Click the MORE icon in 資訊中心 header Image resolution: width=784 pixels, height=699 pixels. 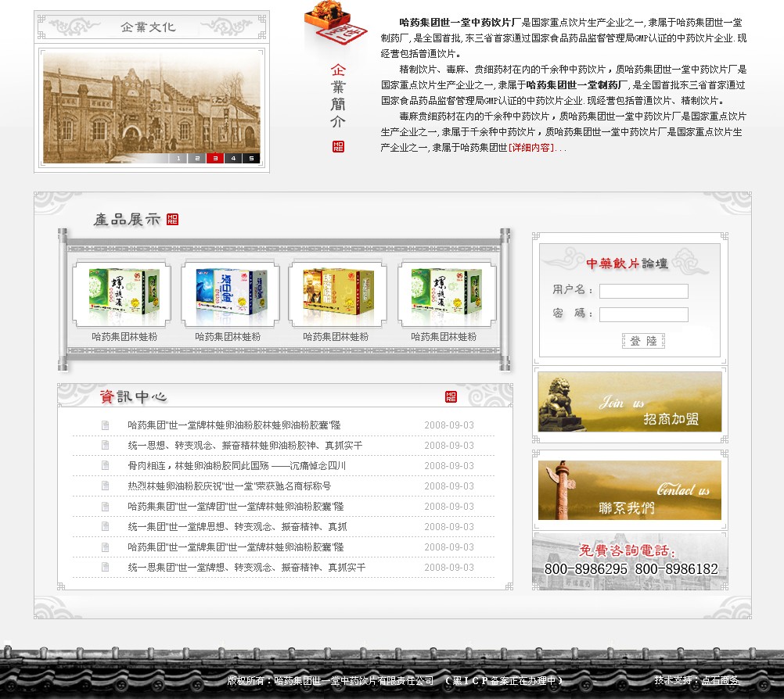pyautogui.click(x=451, y=396)
